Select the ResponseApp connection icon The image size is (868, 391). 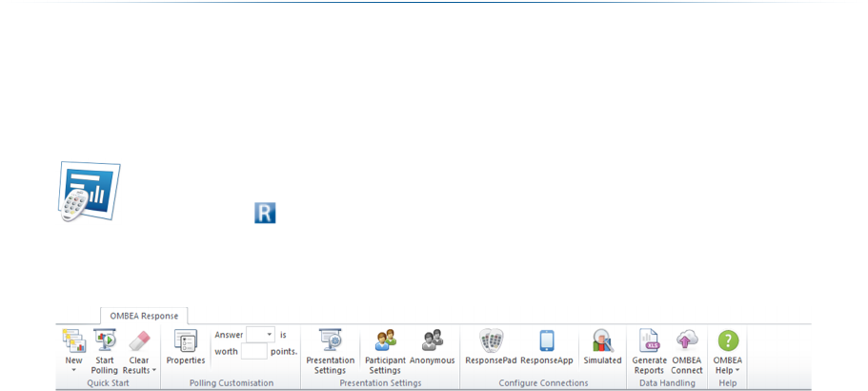547,340
